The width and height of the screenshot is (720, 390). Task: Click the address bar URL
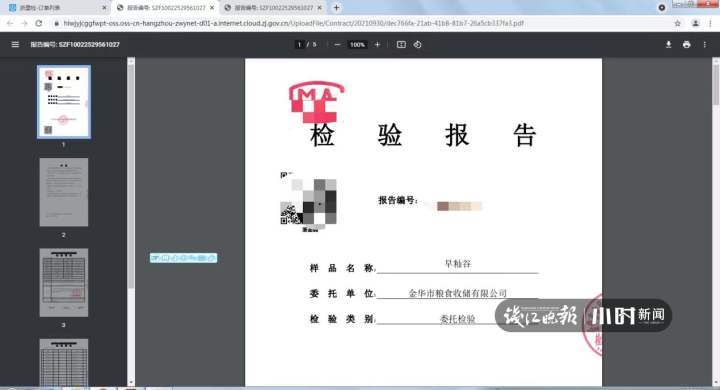point(294,23)
